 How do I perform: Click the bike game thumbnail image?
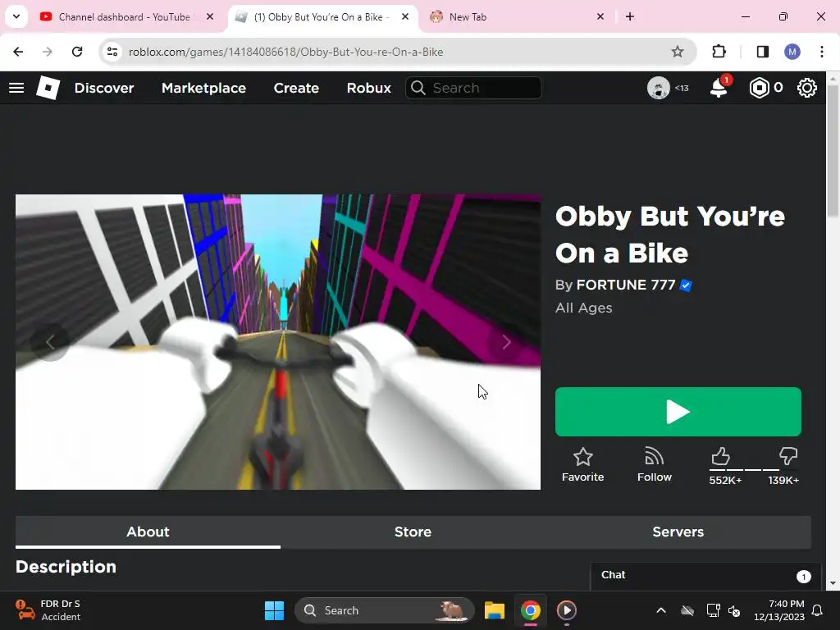277,342
